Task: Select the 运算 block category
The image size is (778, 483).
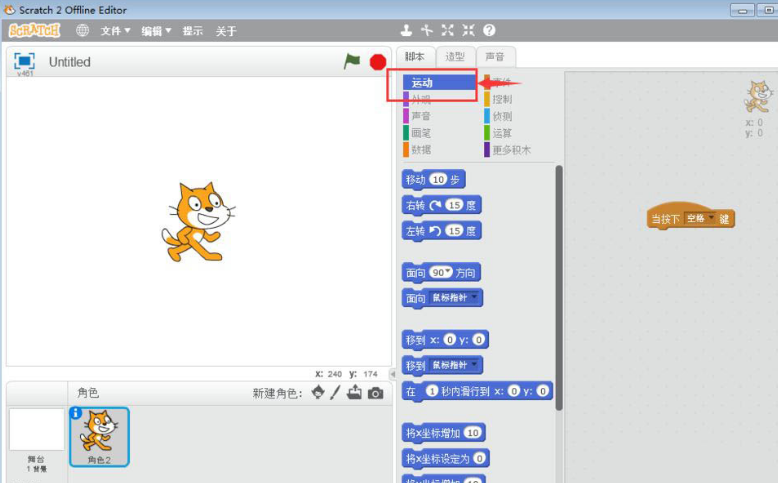Action: tap(498, 133)
